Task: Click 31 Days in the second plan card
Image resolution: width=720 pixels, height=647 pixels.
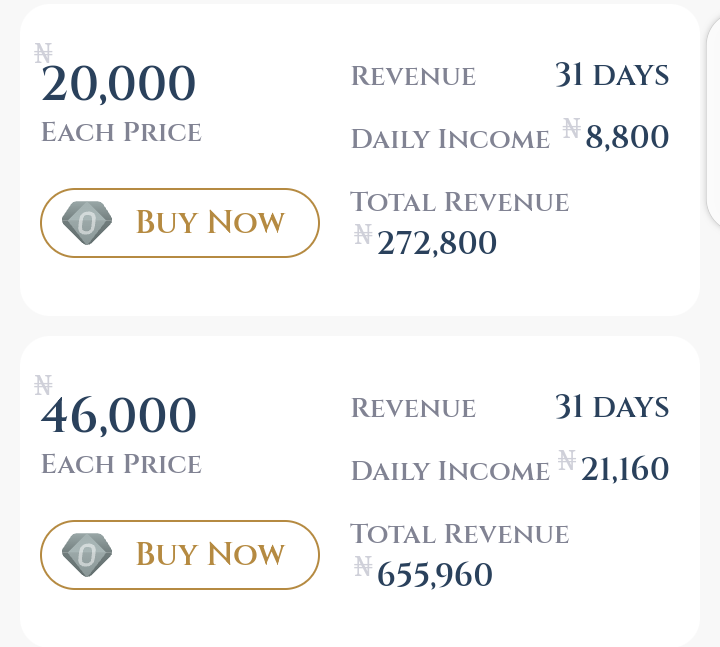Action: [612, 407]
